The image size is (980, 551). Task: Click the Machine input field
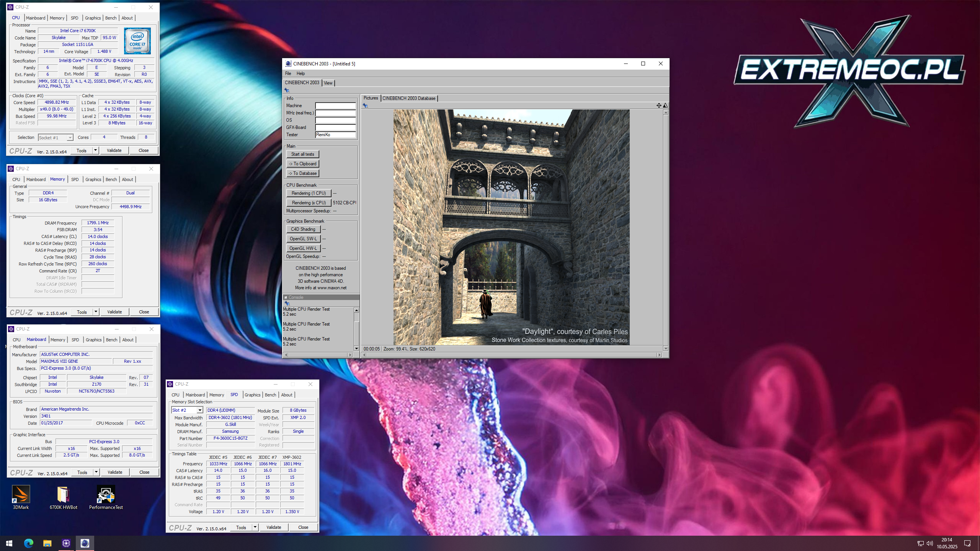click(335, 106)
